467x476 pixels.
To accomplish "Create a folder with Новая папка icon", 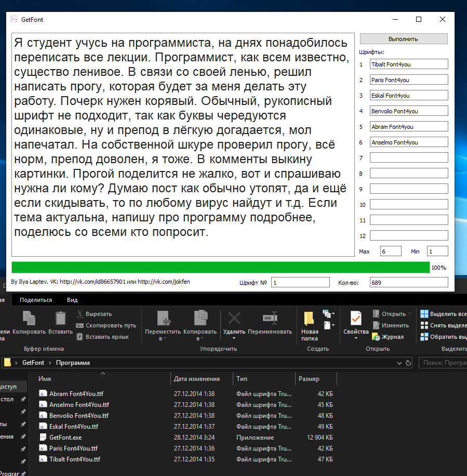I will pos(310,319).
